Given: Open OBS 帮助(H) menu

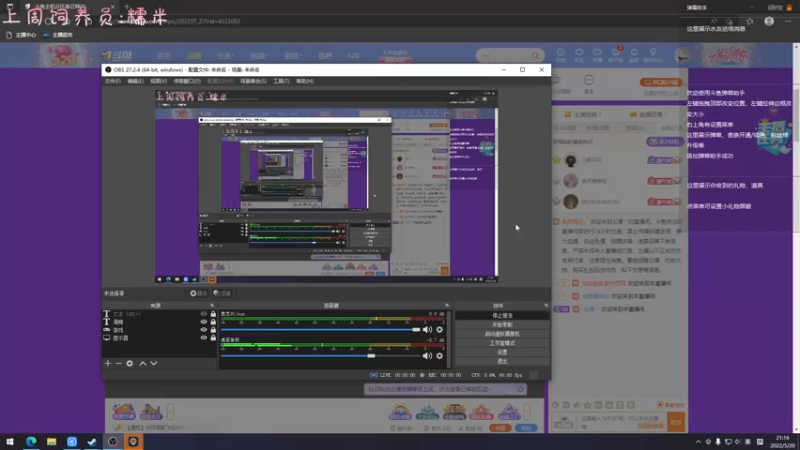Looking at the screenshot, I should pyautogui.click(x=305, y=81).
